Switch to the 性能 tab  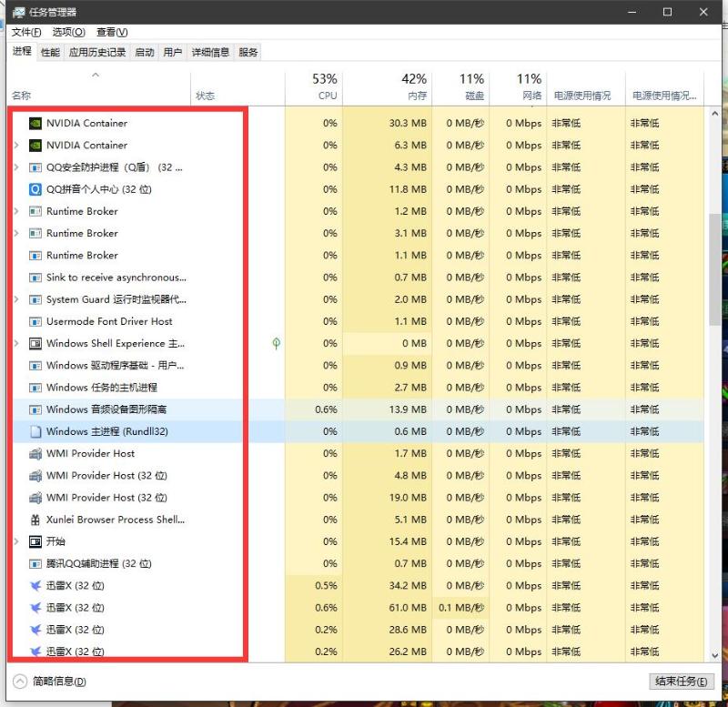[x=50, y=53]
